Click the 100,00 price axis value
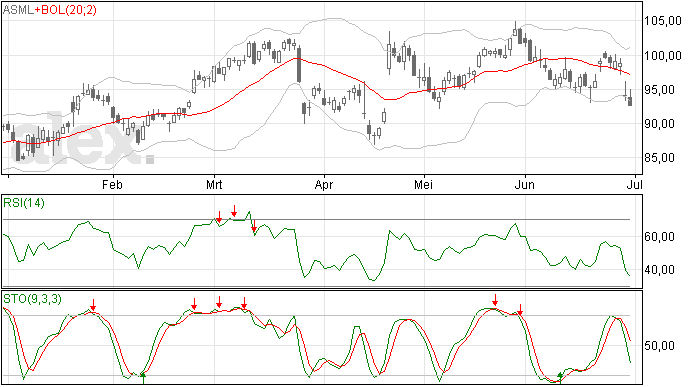This screenshot has width=690, height=387. [663, 55]
